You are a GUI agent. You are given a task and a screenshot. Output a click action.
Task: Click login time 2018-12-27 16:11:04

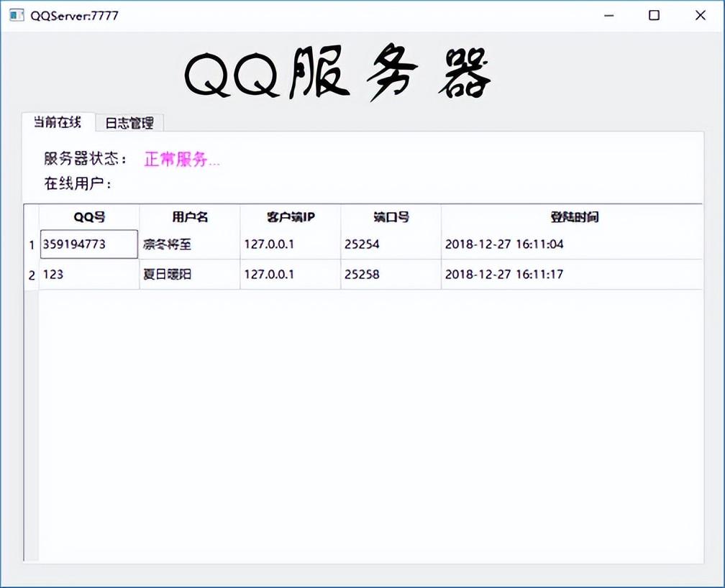tap(573, 244)
